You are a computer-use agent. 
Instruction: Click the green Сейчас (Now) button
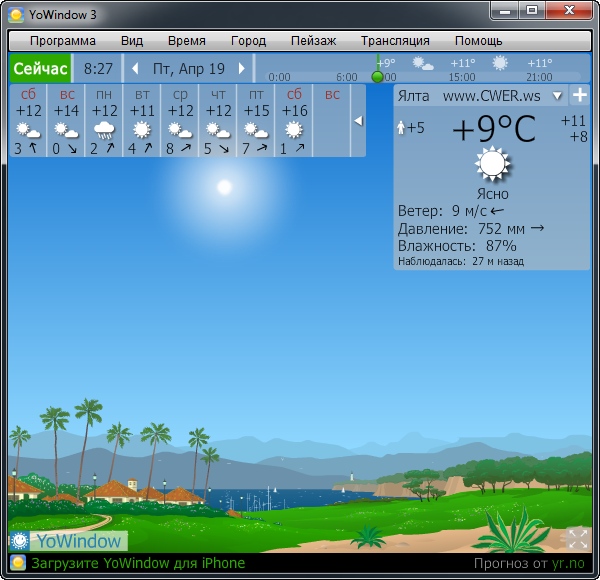point(40,69)
